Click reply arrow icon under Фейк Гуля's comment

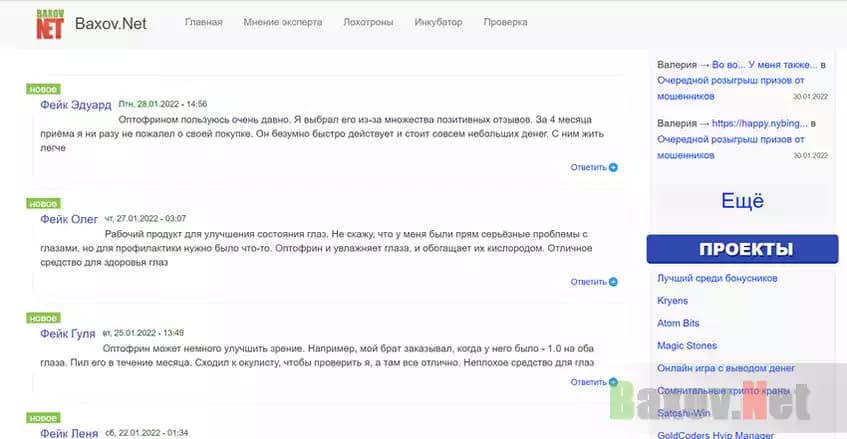(x=613, y=382)
